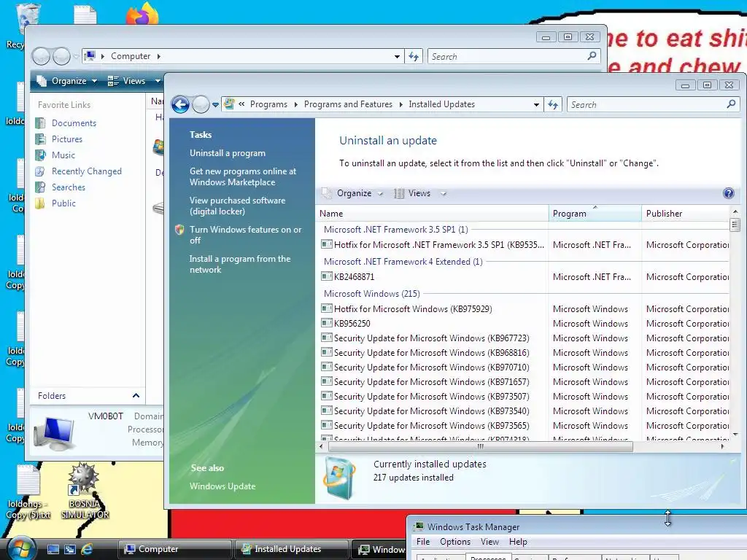Open the Options menu in Task Manager
Screen dimensions: 747x560
(455, 542)
